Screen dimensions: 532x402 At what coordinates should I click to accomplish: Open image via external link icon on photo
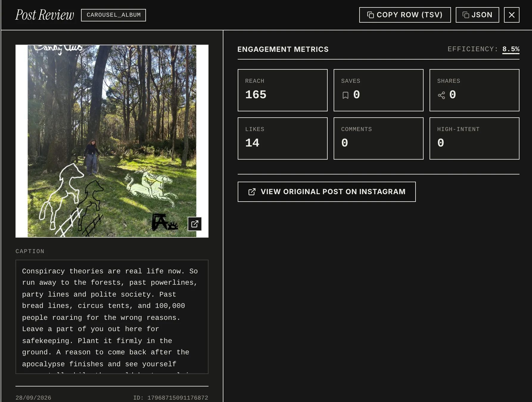pos(195,224)
